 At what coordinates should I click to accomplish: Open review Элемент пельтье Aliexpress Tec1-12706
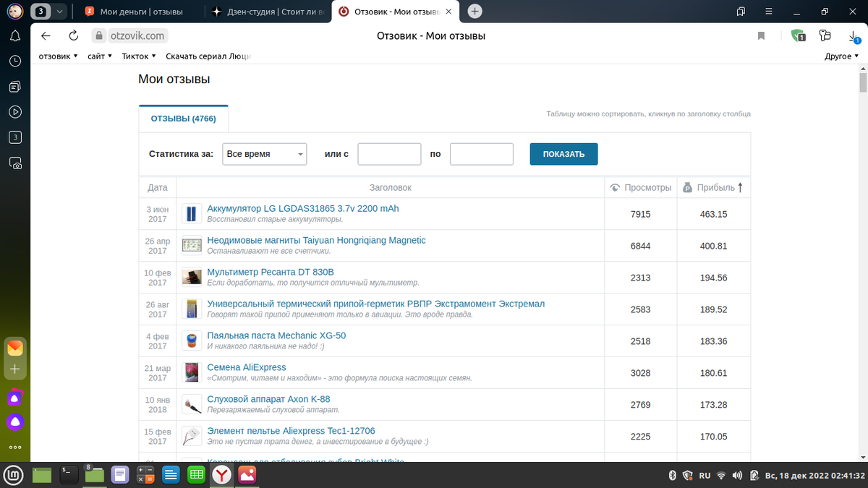click(291, 431)
